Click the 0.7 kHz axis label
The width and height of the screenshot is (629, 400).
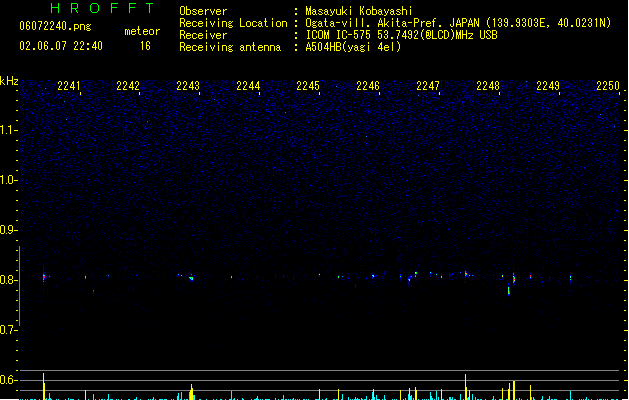(8, 330)
